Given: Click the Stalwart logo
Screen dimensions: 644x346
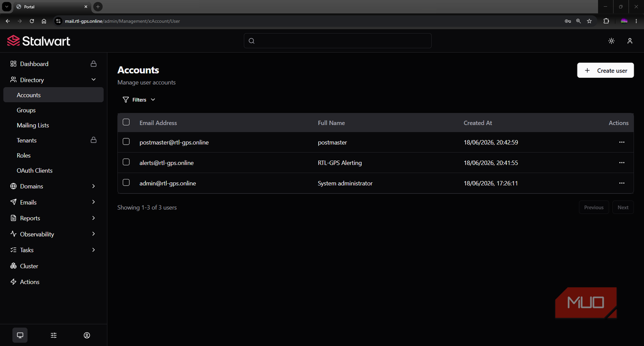Looking at the screenshot, I should pyautogui.click(x=39, y=41).
